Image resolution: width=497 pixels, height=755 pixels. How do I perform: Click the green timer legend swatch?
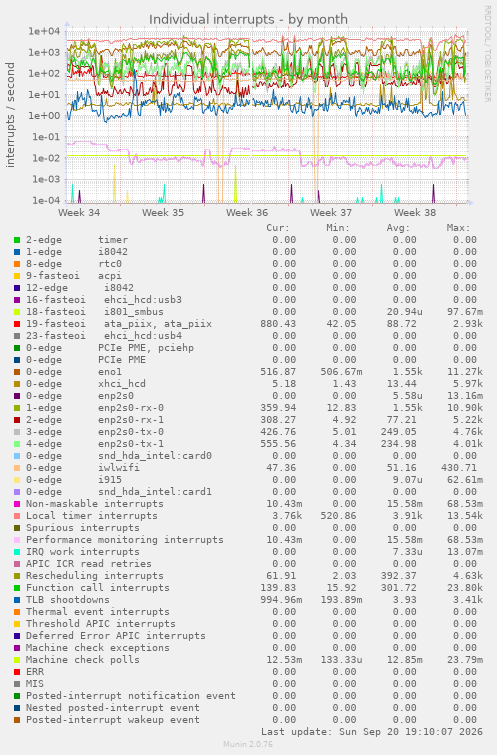17,240
